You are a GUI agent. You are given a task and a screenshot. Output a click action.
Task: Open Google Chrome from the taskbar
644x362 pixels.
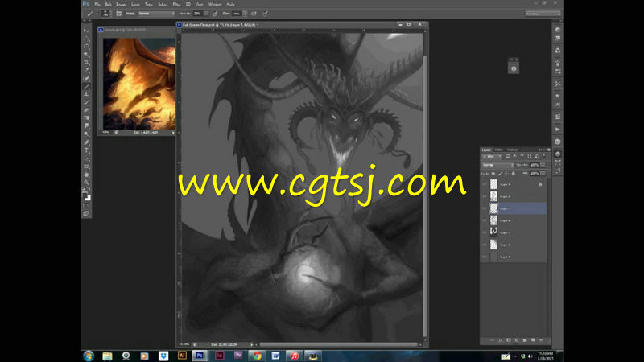pyautogui.click(x=257, y=356)
